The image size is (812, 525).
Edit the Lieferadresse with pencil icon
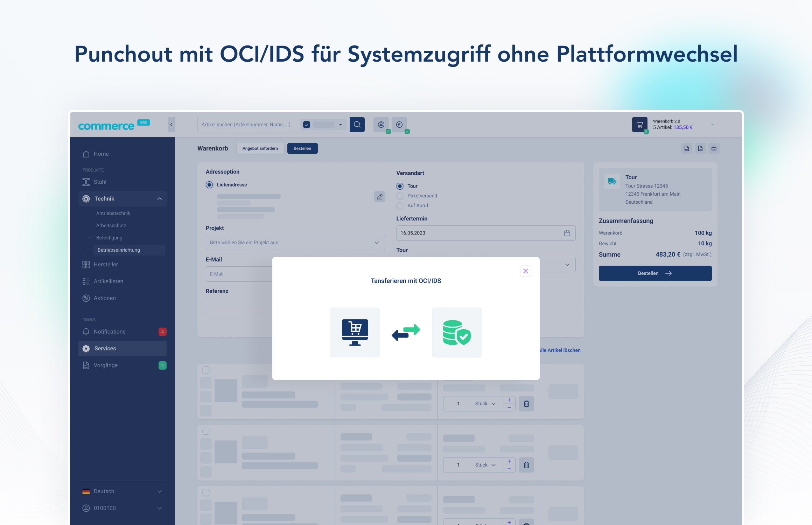[379, 197]
